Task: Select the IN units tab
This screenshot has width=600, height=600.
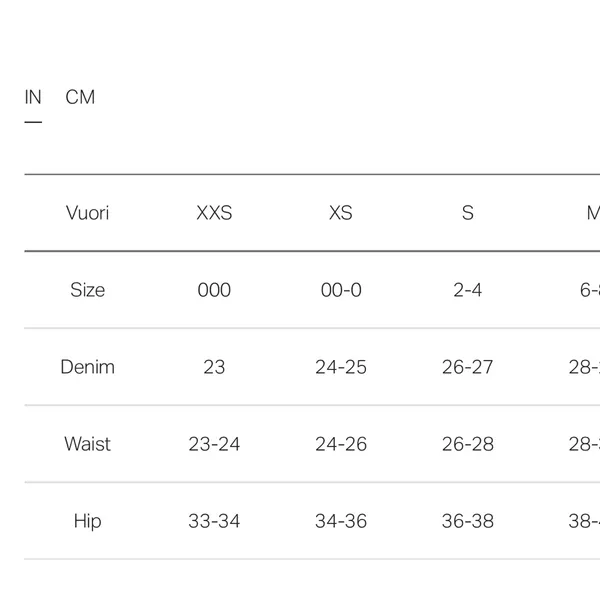Action: [x=33, y=97]
